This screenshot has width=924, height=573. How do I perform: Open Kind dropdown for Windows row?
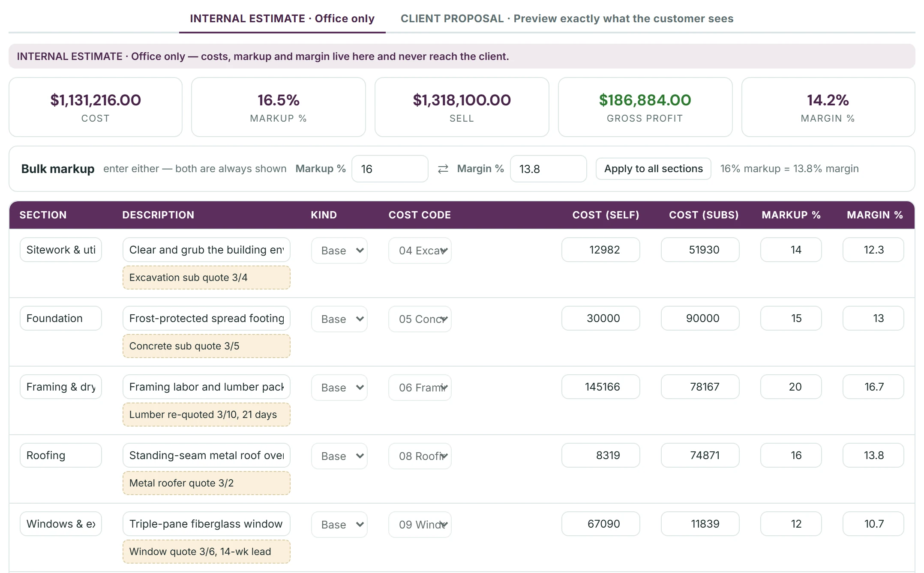(x=339, y=525)
